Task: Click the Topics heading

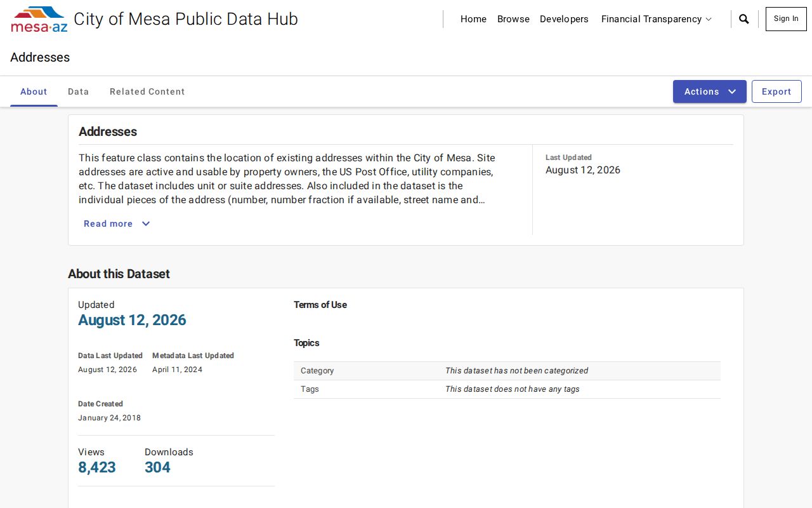Action: click(x=306, y=343)
